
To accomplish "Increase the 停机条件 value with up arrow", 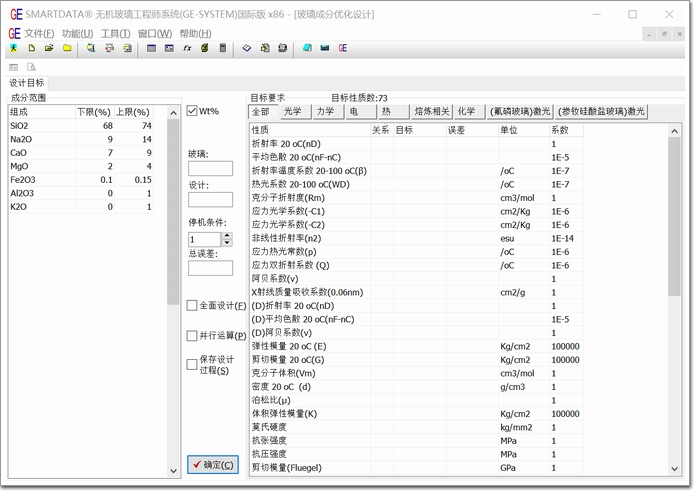I will [227, 236].
